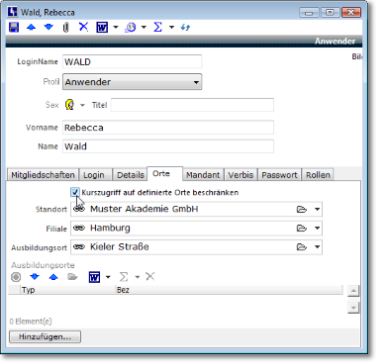Click the Sex person icon
Image resolution: width=376 pixels, height=362 pixels.
click(x=70, y=105)
